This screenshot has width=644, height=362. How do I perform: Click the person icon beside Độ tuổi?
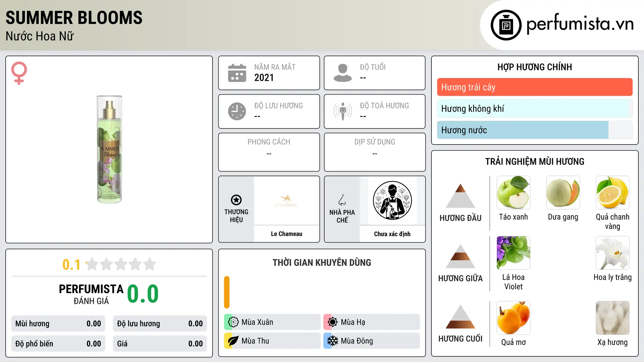click(x=343, y=73)
